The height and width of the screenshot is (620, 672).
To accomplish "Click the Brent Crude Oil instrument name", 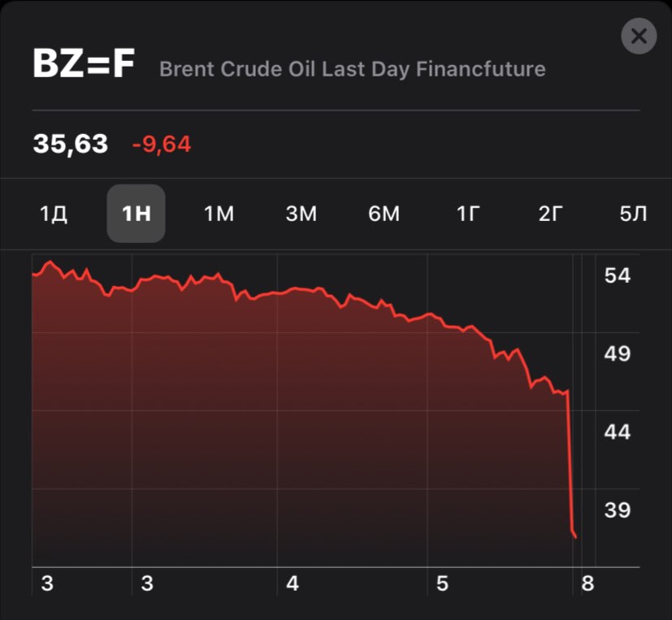I will pos(352,69).
